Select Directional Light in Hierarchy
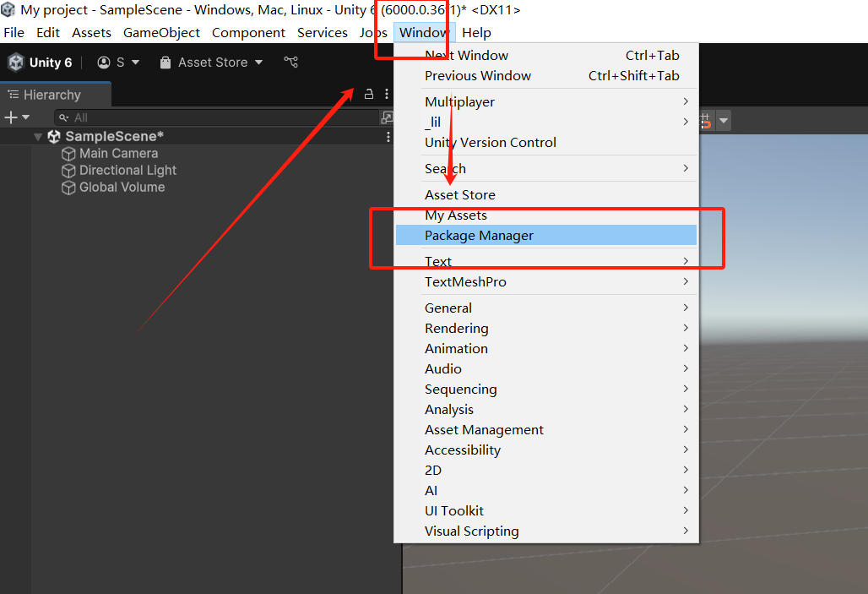Screen dimensions: 868x594 click(127, 170)
